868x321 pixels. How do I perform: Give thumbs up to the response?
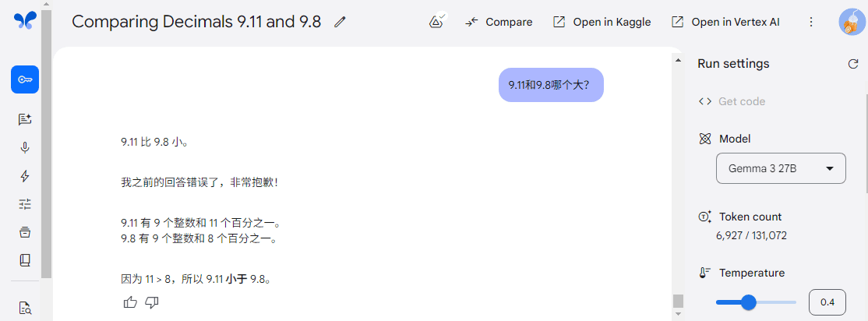click(130, 302)
